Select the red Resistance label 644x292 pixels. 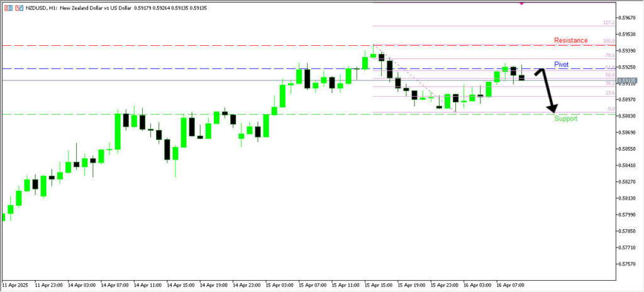click(x=570, y=40)
